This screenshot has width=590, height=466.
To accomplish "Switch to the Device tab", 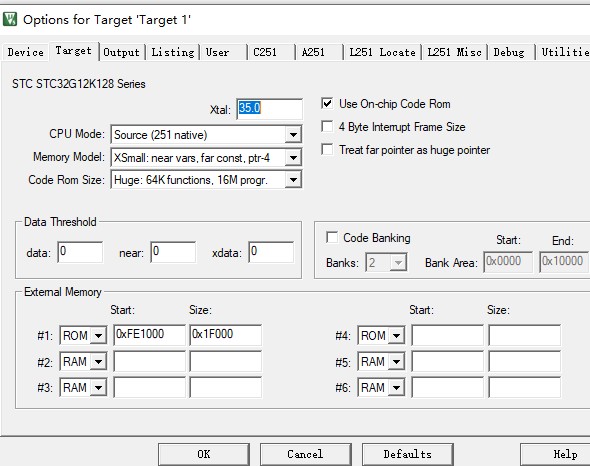I will [25, 52].
